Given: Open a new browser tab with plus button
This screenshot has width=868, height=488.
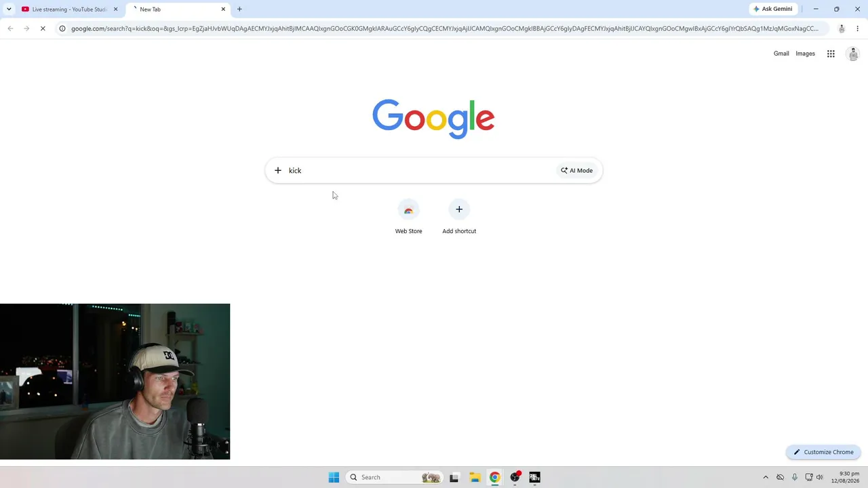Looking at the screenshot, I should (x=239, y=9).
